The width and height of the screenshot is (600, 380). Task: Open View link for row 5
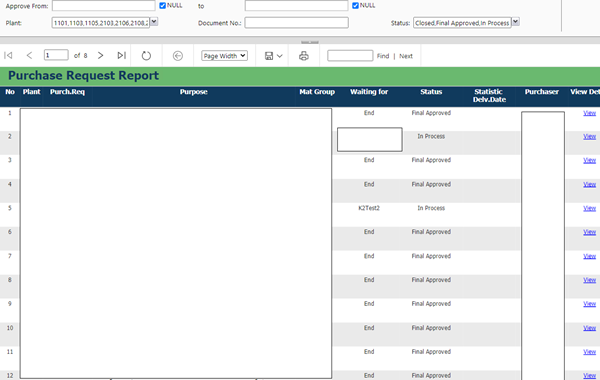(x=589, y=208)
